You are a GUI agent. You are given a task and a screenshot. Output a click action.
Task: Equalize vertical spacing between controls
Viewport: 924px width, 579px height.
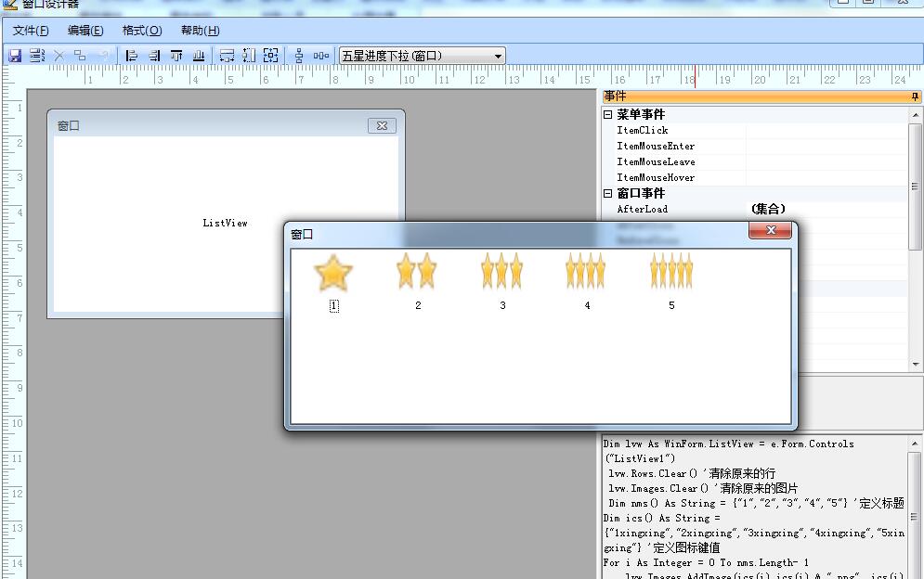(299, 56)
